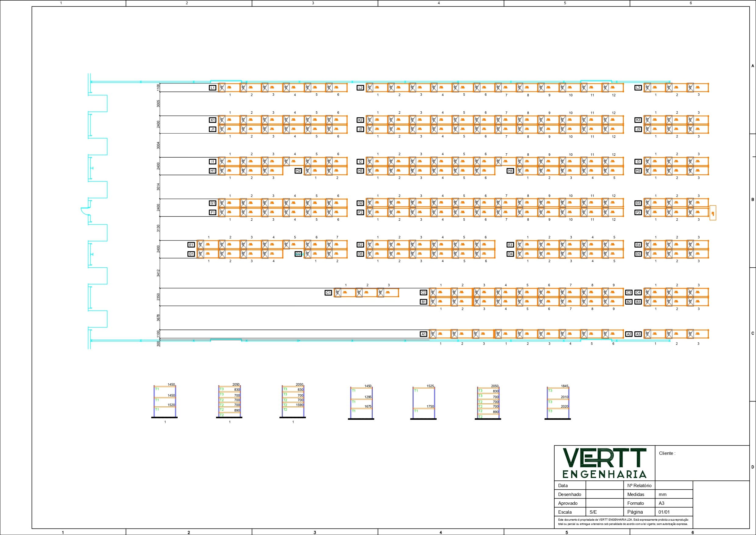The image size is (756, 535).
Task: Select the 3412 aisle dimension text
Action: 158,273
